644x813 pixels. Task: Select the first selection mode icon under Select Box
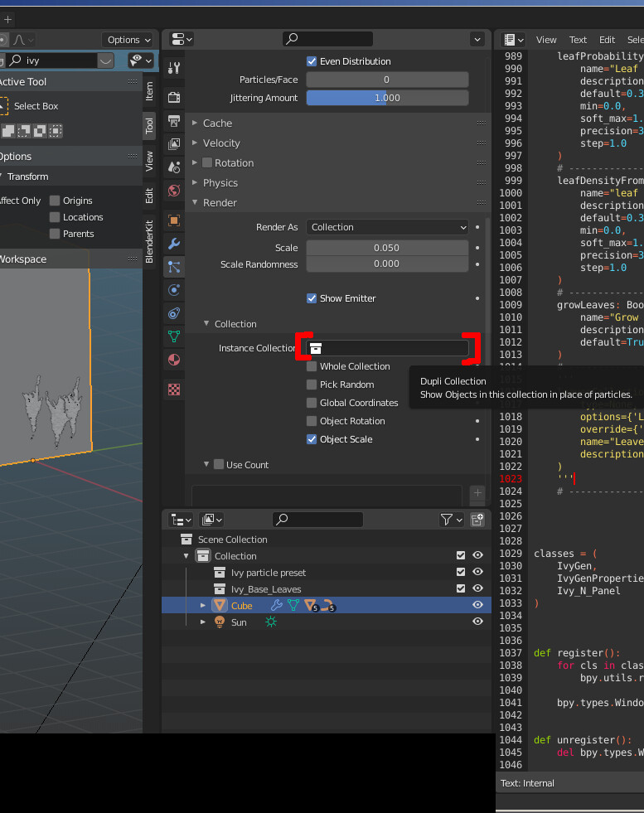pos(8,131)
